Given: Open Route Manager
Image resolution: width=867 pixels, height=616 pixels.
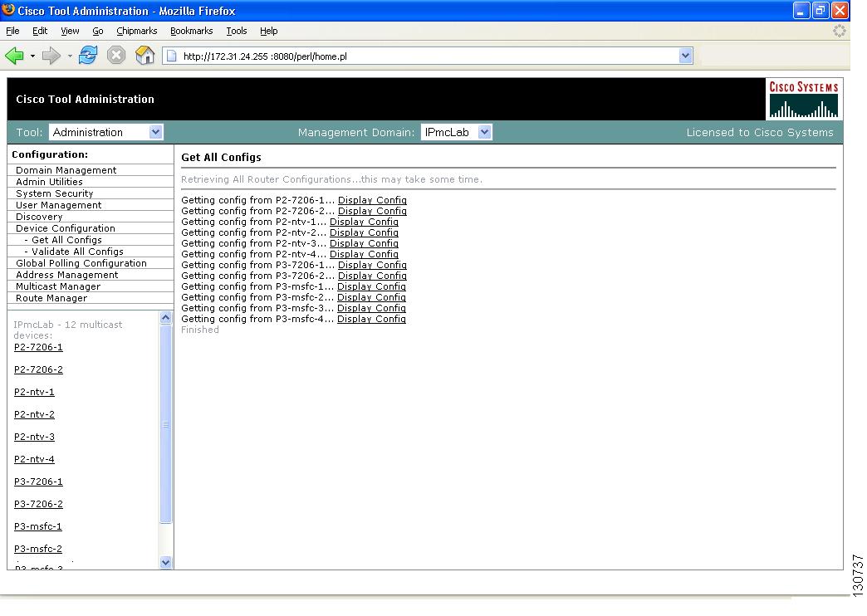Looking at the screenshot, I should pyautogui.click(x=51, y=298).
